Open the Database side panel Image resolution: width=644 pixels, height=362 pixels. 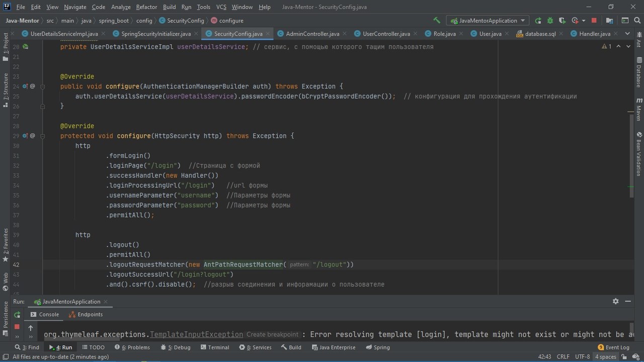639,73
